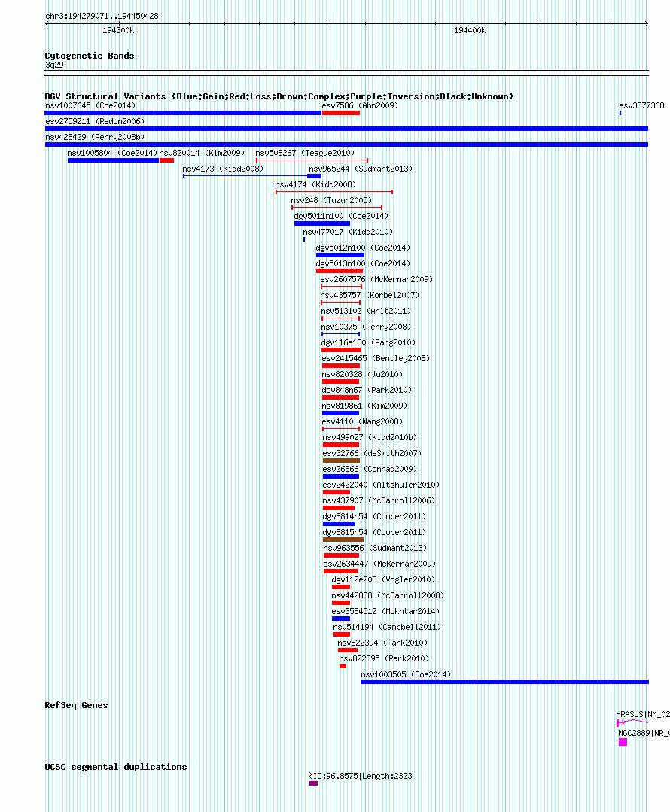Click the DGV Structural Variants track title
The width and height of the screenshot is (670, 812).
(279, 96)
